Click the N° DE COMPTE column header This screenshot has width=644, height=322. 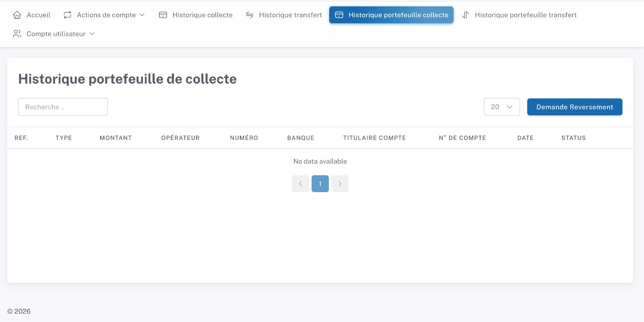(x=462, y=138)
